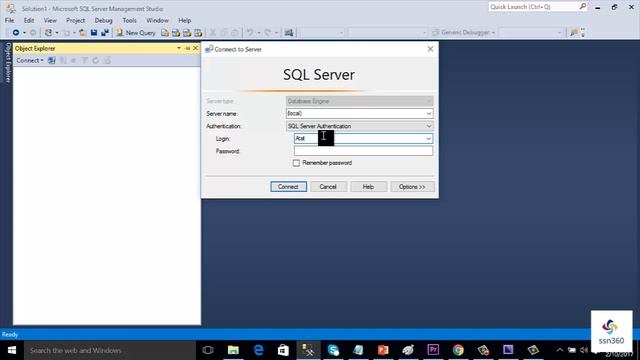Open the Windows Start menu
Screen dimensions: 640x360
click(12, 350)
